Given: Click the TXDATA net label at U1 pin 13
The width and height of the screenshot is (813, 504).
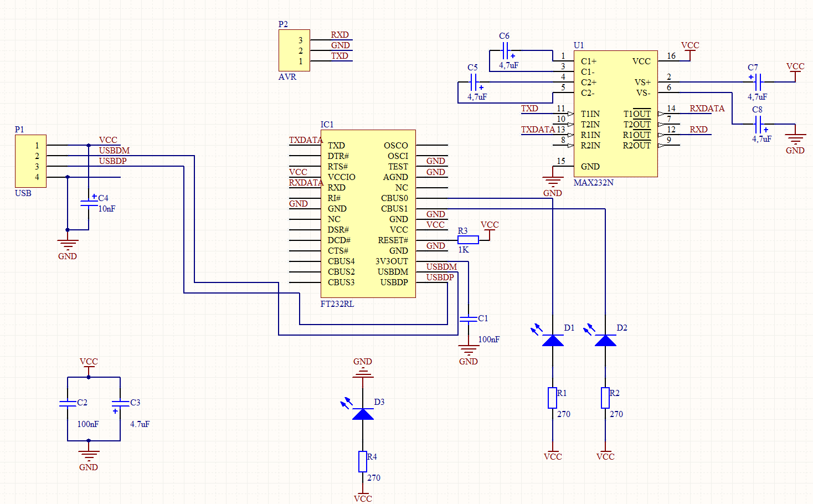Looking at the screenshot, I should coord(538,130).
